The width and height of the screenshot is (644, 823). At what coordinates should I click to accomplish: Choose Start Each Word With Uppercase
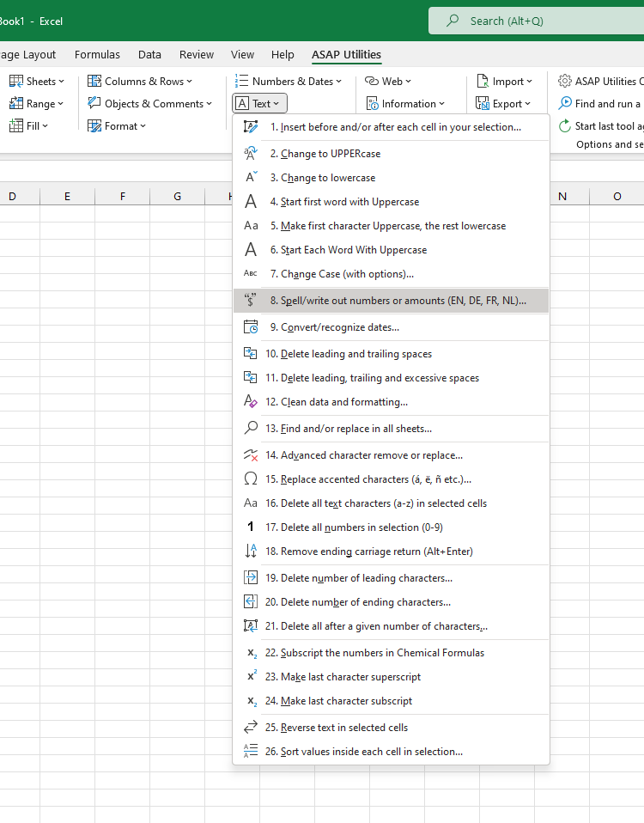392,250
